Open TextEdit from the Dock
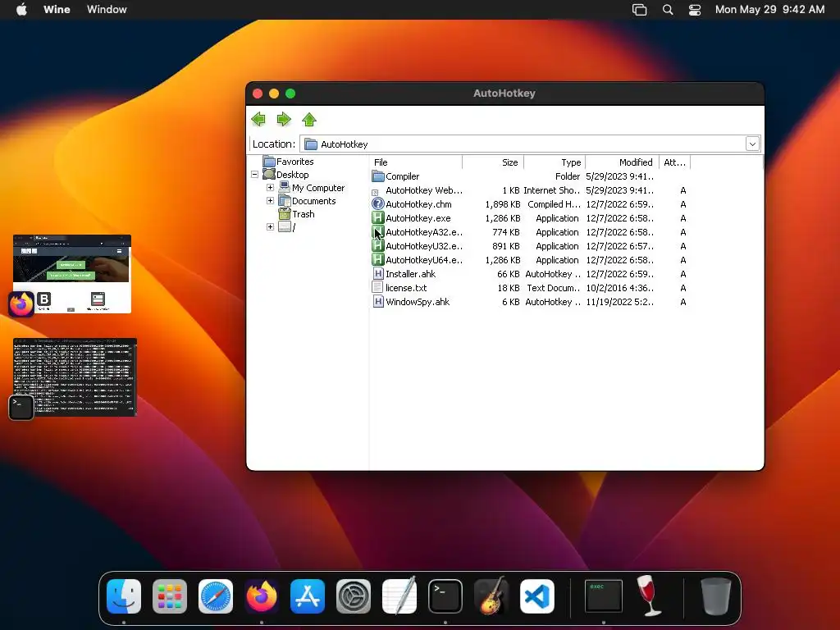 click(399, 596)
